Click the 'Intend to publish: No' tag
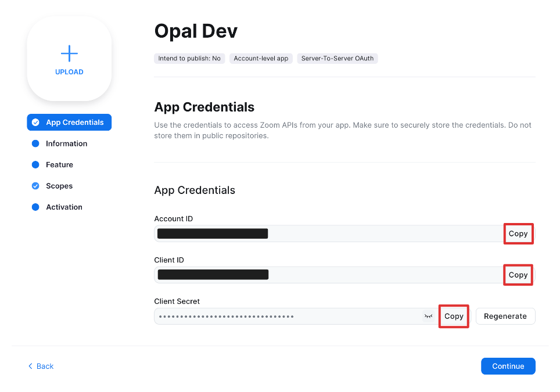Viewport: 560px width, 392px height. [189, 59]
